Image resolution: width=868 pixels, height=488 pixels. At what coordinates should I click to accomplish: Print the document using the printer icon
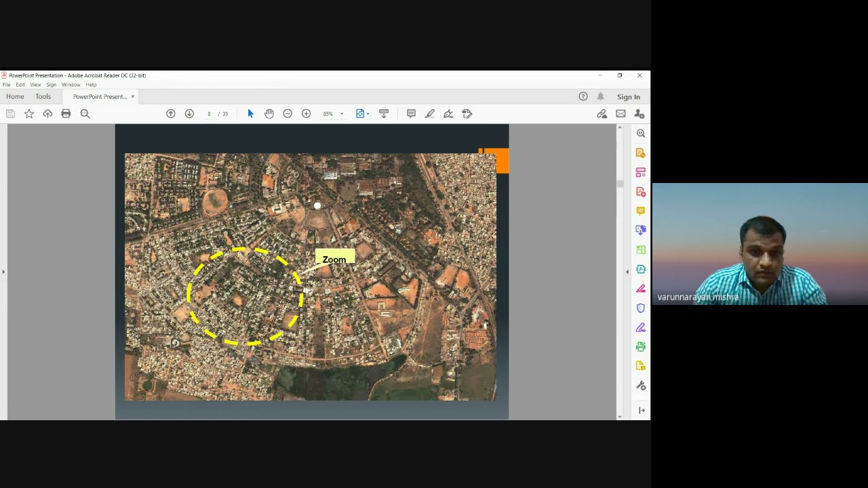66,114
